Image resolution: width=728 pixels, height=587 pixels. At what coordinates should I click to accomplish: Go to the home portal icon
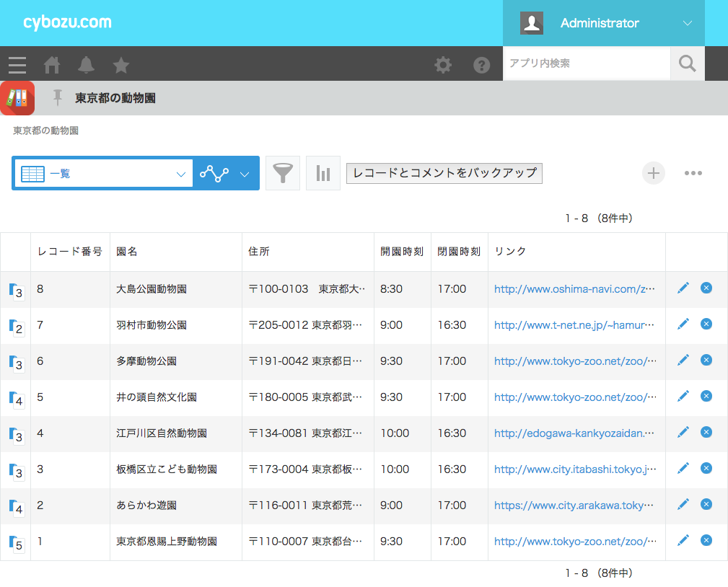tap(52, 65)
